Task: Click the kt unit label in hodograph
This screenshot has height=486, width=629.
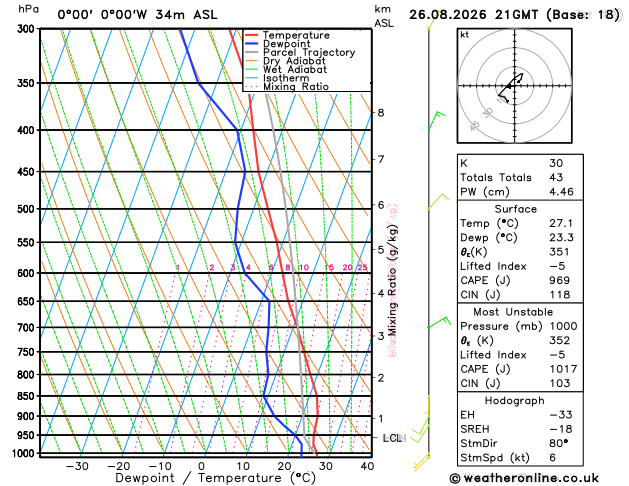Action: coord(465,35)
